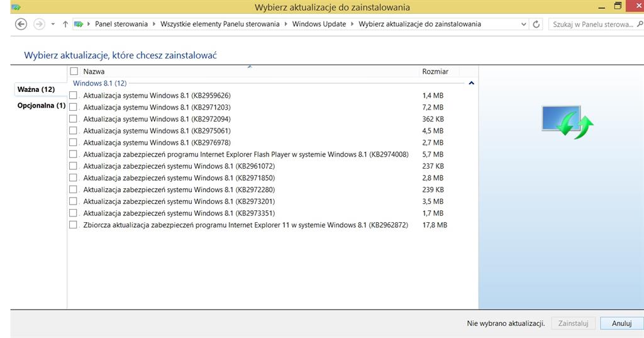Select row 'Aktualizacja zabezpieczeń systemu Windows 8.1 (KB2972280)'
644x338 pixels.
(x=179, y=190)
